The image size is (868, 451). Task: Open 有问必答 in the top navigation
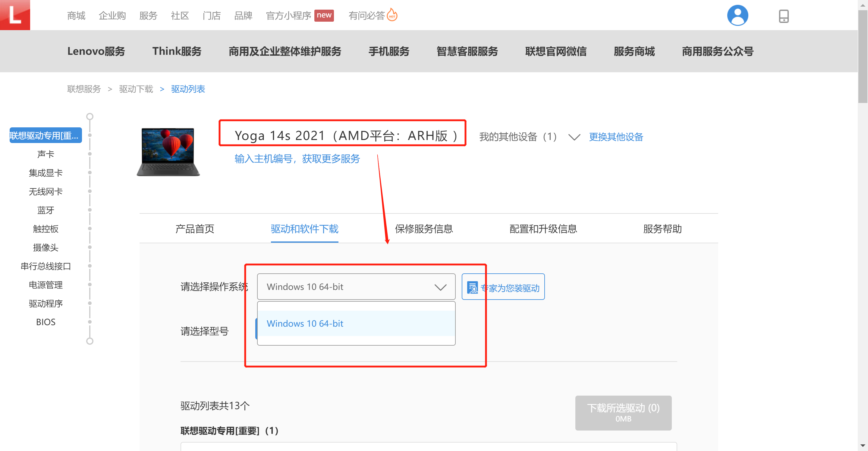(x=366, y=15)
